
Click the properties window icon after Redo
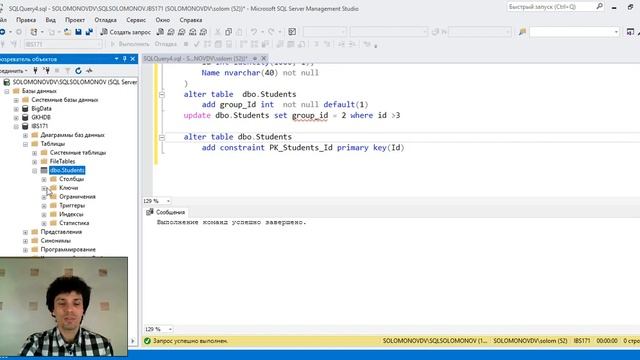[x=292, y=31]
